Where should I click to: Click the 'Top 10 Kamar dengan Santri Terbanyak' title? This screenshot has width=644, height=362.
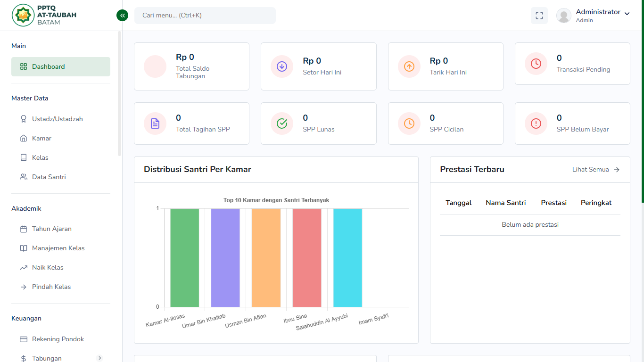tap(276, 200)
